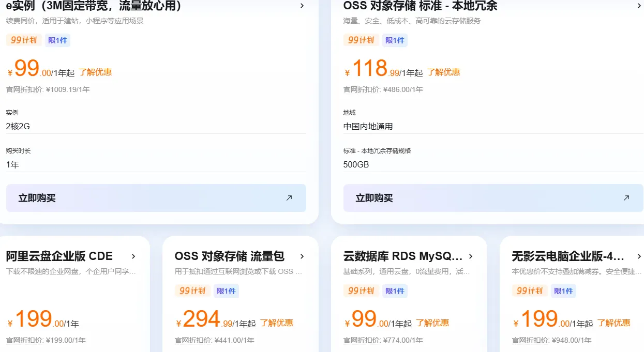Viewport: 644px width, 352px height.
Task: Click 立即购买 for OSS 标准 本地冗余
Action: tap(493, 198)
